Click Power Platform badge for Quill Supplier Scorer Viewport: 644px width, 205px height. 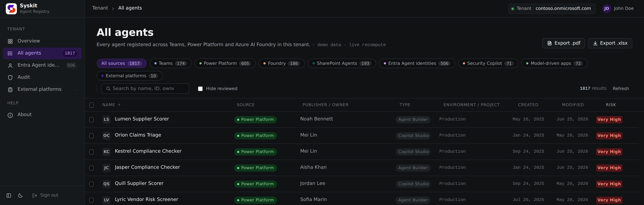255,184
